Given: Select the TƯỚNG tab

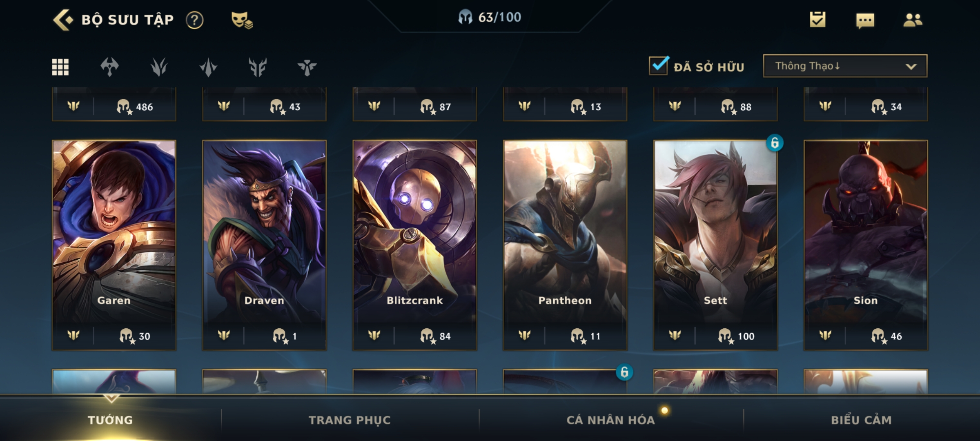Looking at the screenshot, I should pos(110,420).
